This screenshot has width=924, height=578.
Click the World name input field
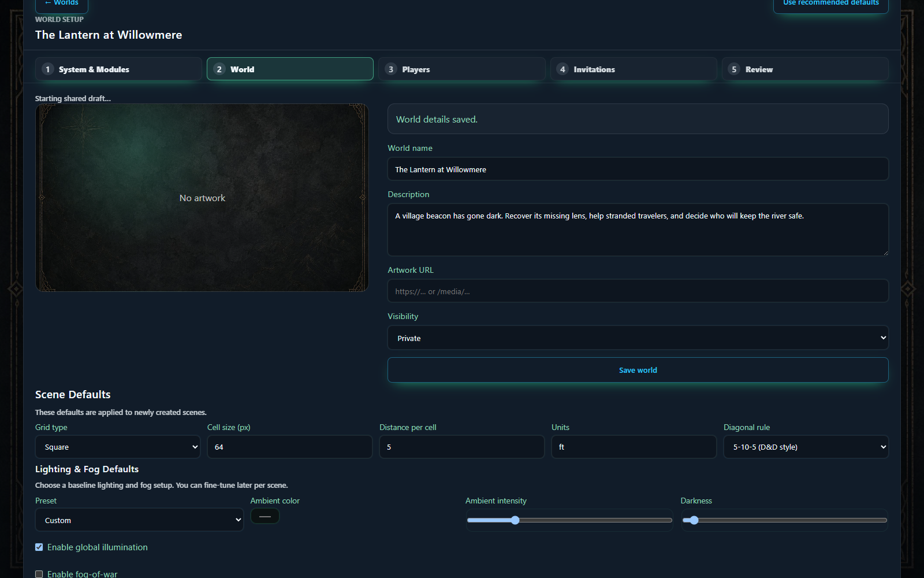click(638, 169)
